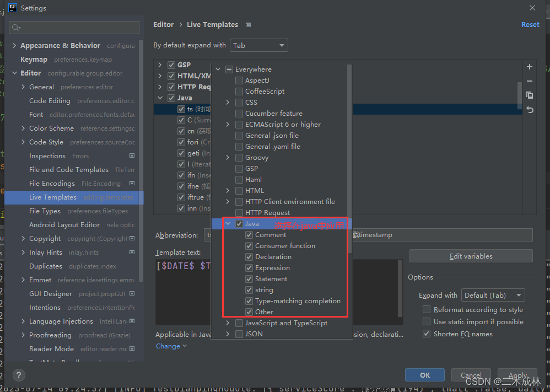The image size is (550, 392).
Task: Click the Change applicable context link
Action: [171, 346]
